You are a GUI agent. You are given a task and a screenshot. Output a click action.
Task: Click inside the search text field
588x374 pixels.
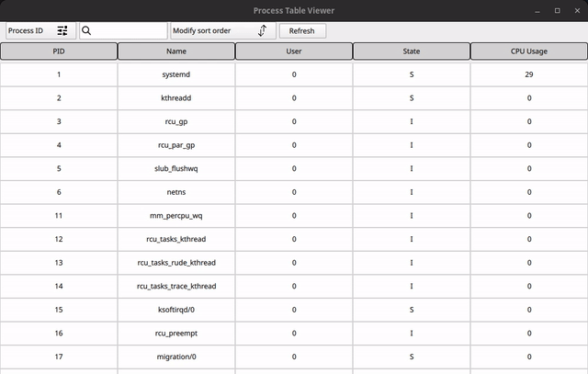coord(129,31)
